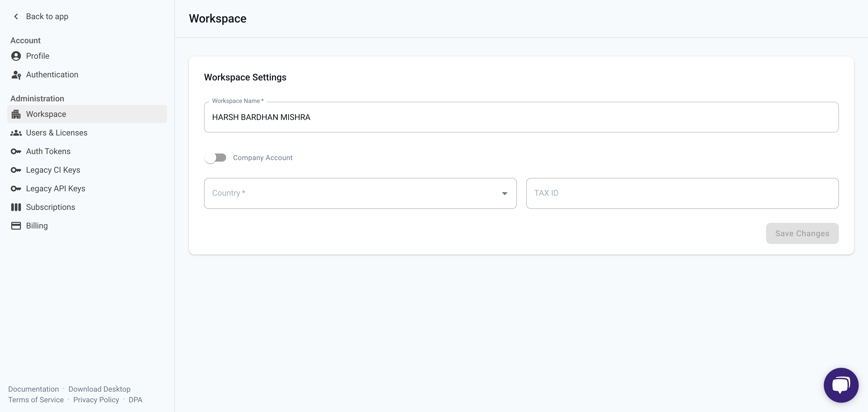
Task: Click the Legacy CI Keys icon
Action: (x=16, y=170)
